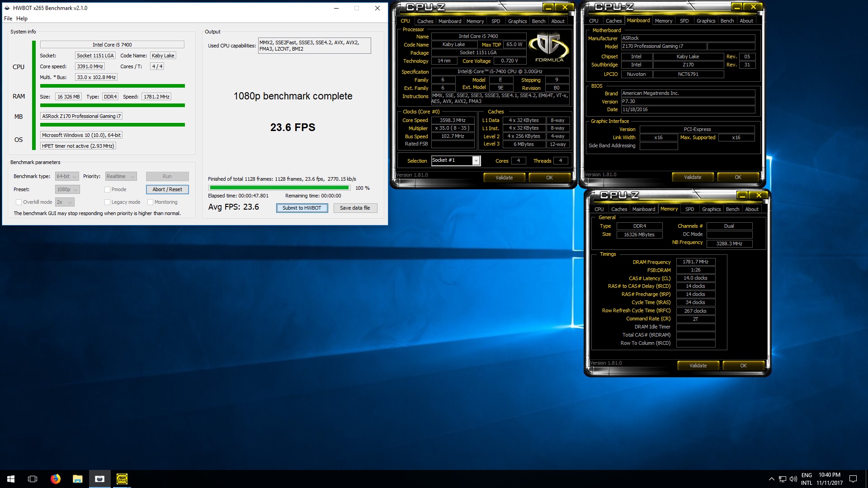
Task: Enable the Legacy mode checkbox
Action: [x=107, y=202]
